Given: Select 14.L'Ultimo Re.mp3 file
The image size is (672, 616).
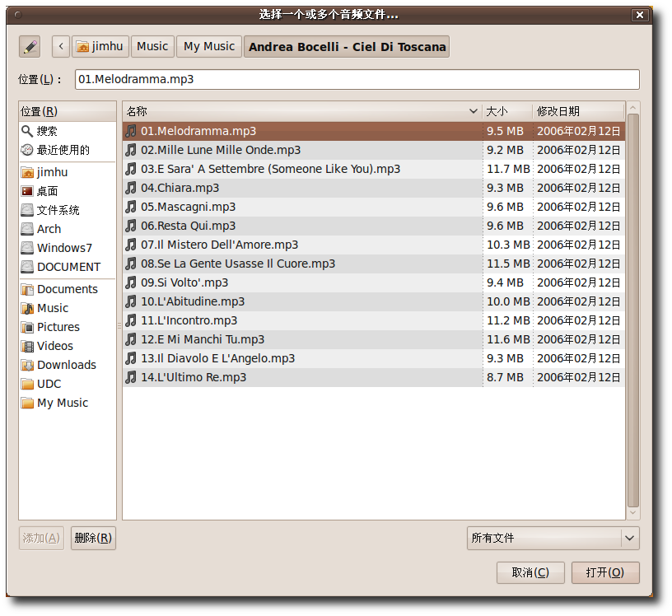Looking at the screenshot, I should pyautogui.click(x=374, y=377).
